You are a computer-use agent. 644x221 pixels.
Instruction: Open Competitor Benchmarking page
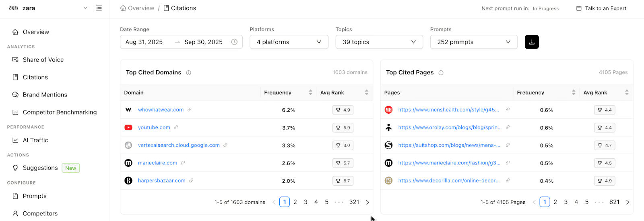[60, 112]
